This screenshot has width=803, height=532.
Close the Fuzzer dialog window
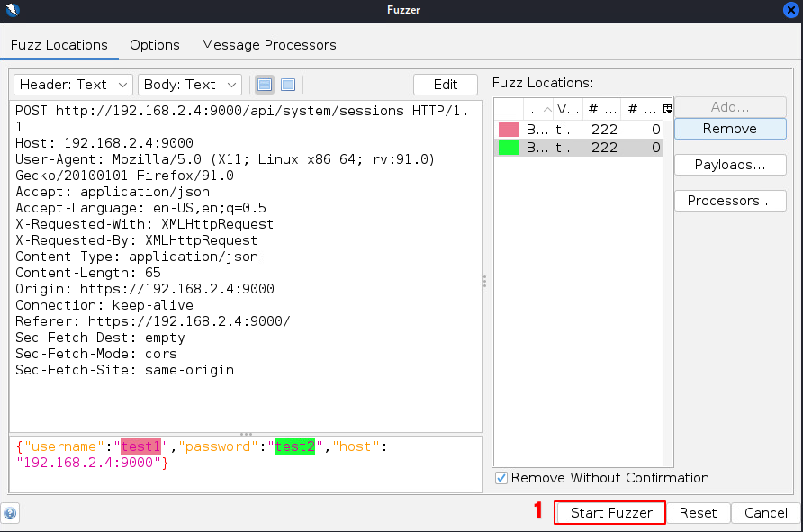tap(790, 10)
